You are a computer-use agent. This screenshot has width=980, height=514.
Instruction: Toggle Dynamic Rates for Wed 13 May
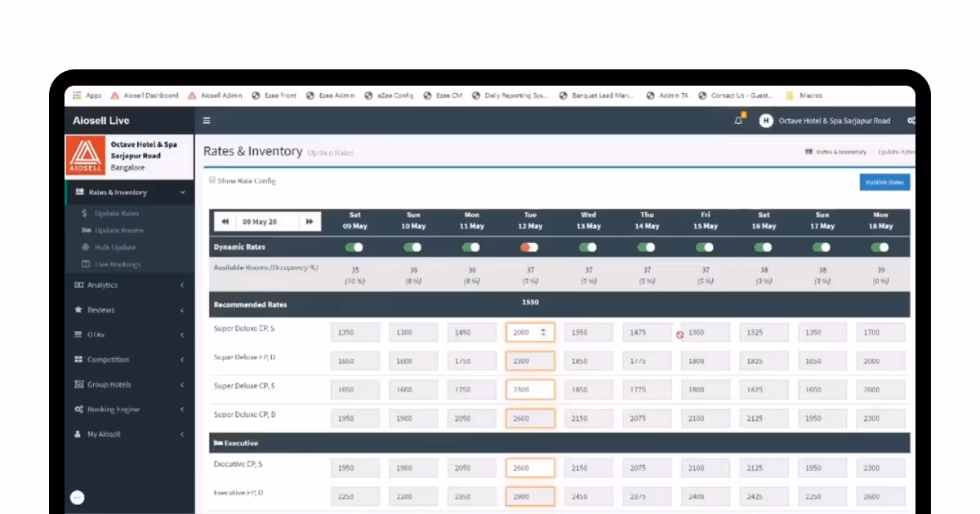pos(588,246)
